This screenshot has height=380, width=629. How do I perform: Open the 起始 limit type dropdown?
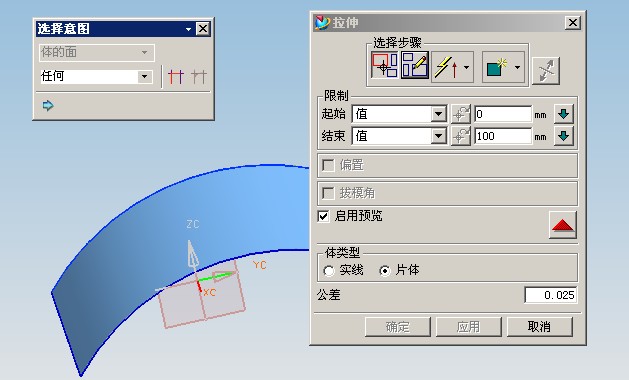(439, 114)
